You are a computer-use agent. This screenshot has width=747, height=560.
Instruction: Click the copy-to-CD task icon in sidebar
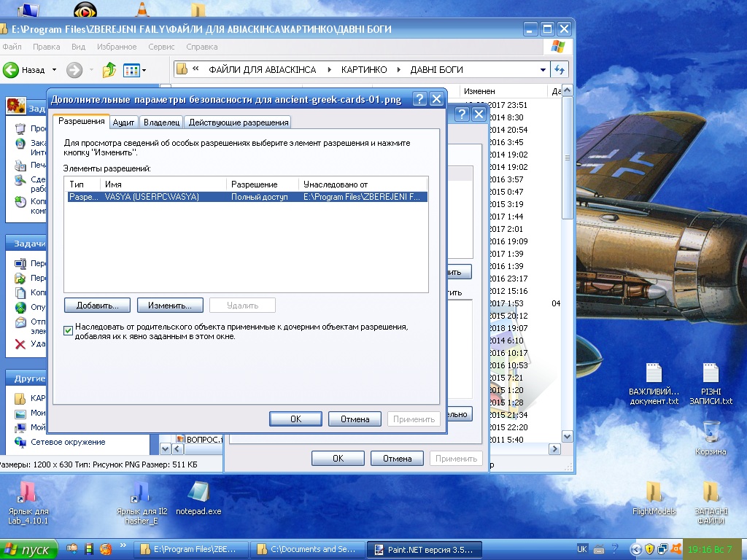coord(20,202)
